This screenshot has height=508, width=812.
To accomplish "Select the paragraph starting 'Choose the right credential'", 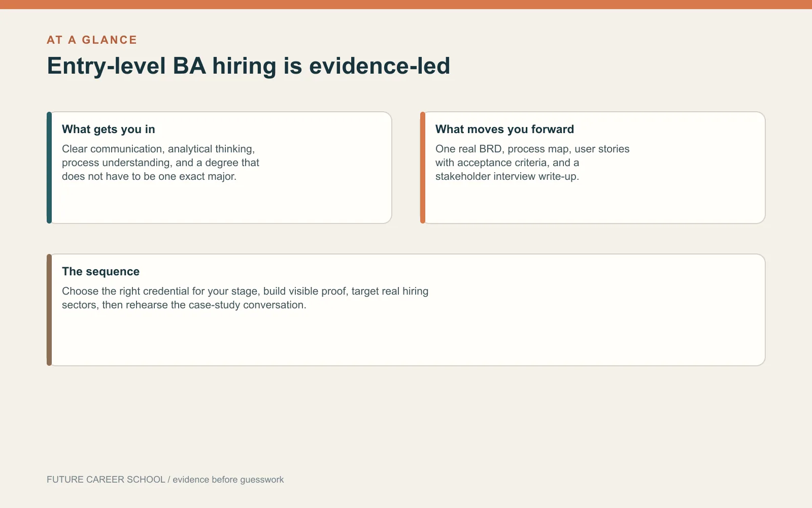I will [x=245, y=298].
